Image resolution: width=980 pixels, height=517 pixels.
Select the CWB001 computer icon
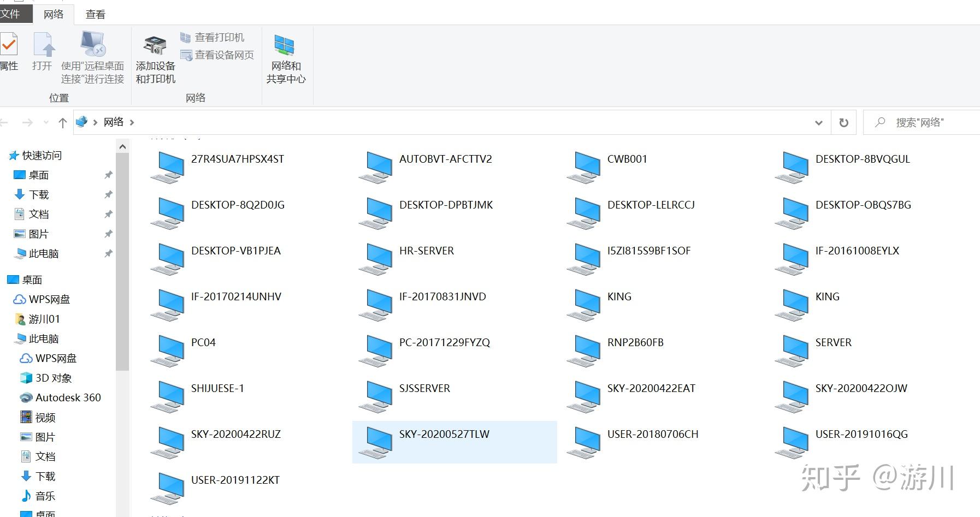click(584, 167)
